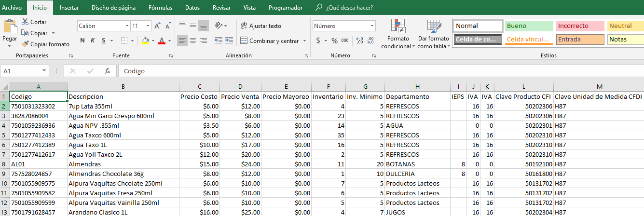Increase font size with the larger A icon
Screen dimensions: 644x216
click(157, 26)
